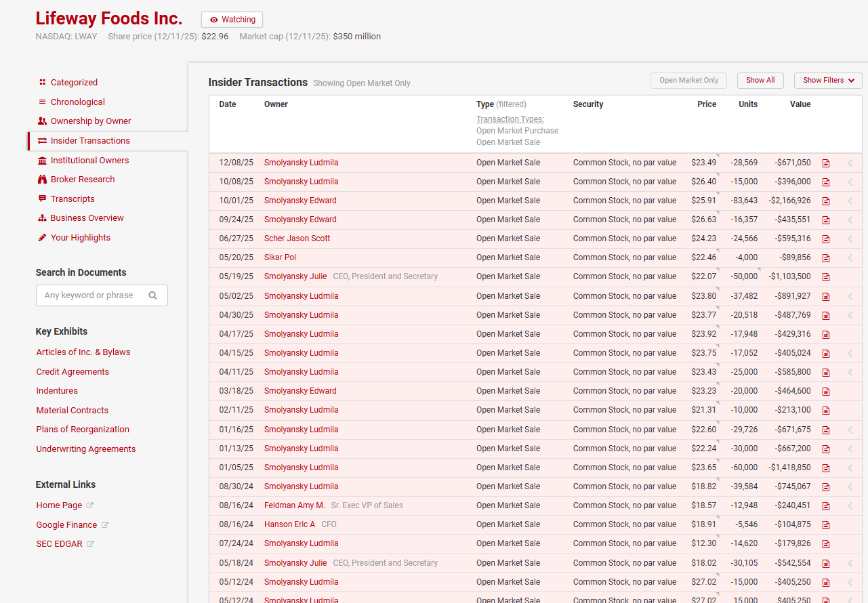
Task: Open filing document for 10/08/25 transaction
Action: pyautogui.click(x=826, y=182)
